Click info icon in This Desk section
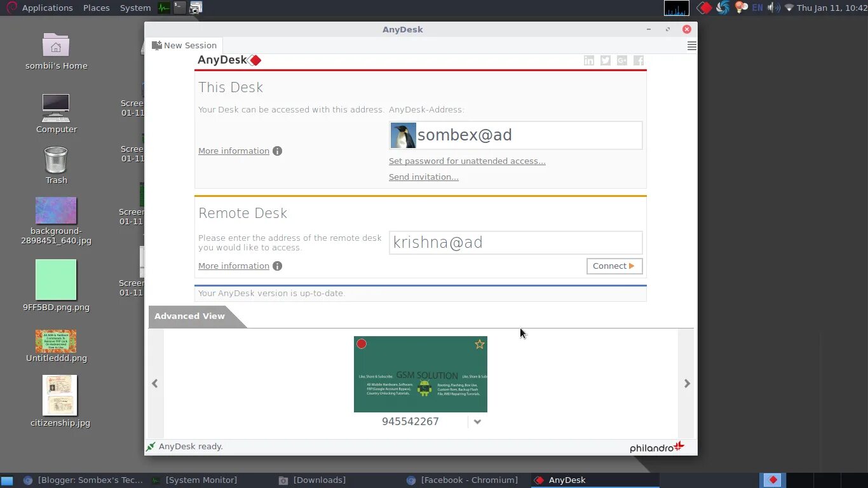Screen dimensions: 868x488 [x=277, y=151]
